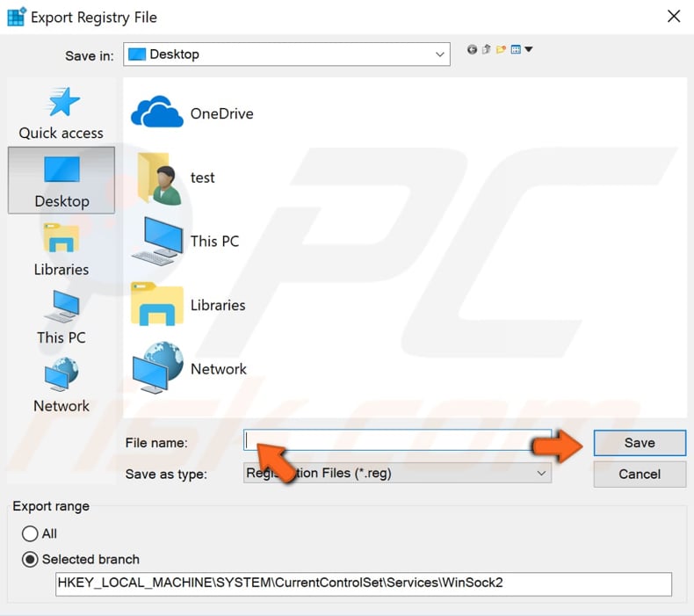Open the Save in Desktop combo box
The width and height of the screenshot is (694, 616).
click(286, 54)
